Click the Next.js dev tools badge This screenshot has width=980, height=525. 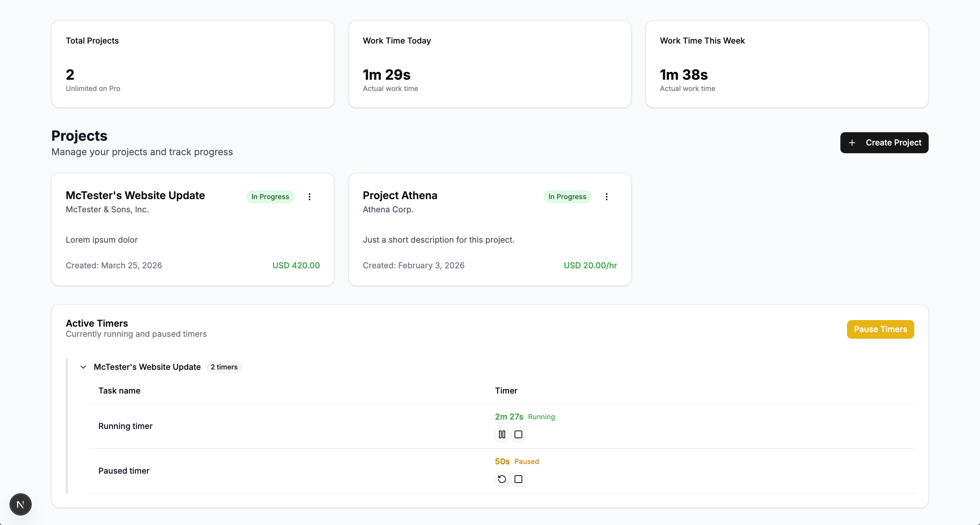pyautogui.click(x=21, y=504)
